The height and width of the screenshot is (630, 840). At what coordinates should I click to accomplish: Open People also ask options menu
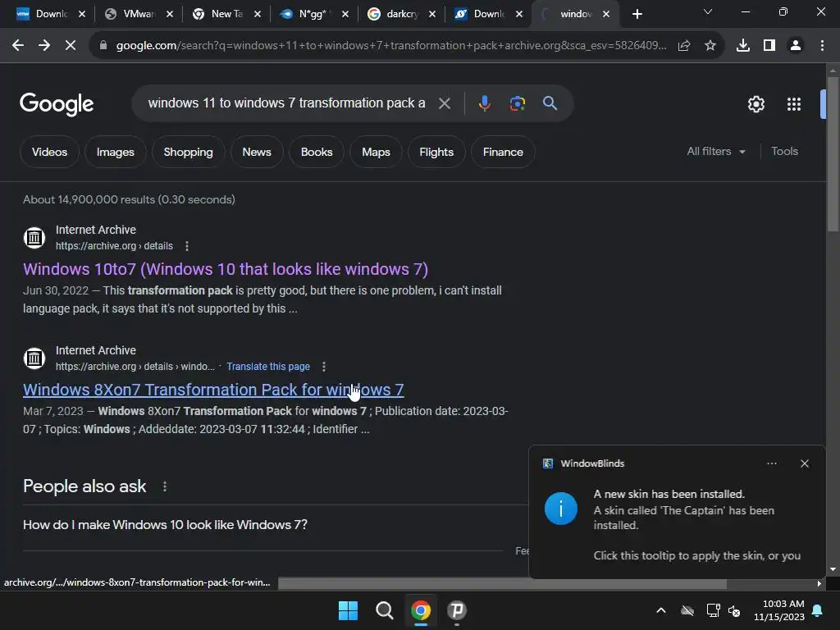coord(164,486)
